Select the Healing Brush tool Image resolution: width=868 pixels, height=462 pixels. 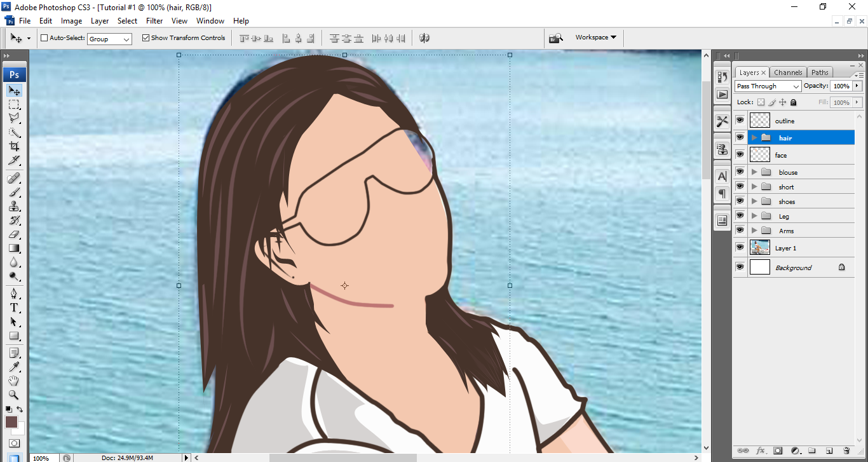pos(14,179)
